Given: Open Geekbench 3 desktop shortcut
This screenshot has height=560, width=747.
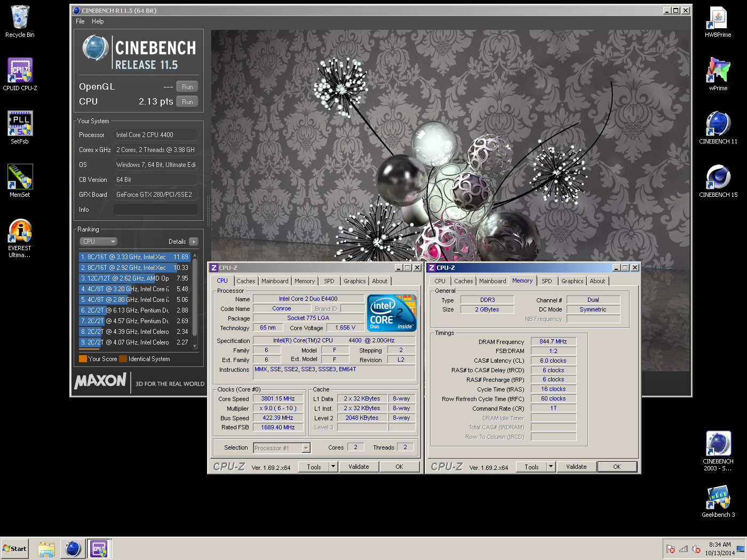Looking at the screenshot, I should click(x=718, y=501).
